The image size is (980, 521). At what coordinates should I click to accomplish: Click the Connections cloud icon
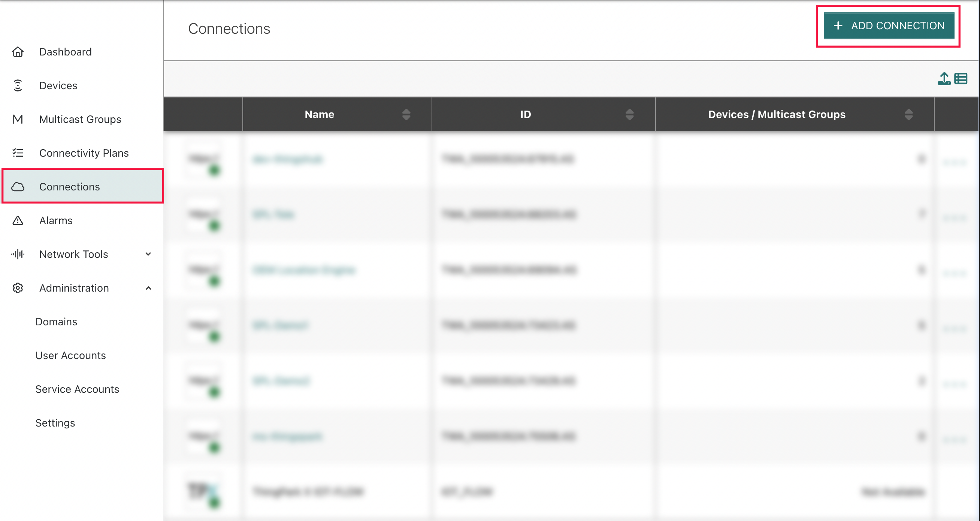pos(18,187)
